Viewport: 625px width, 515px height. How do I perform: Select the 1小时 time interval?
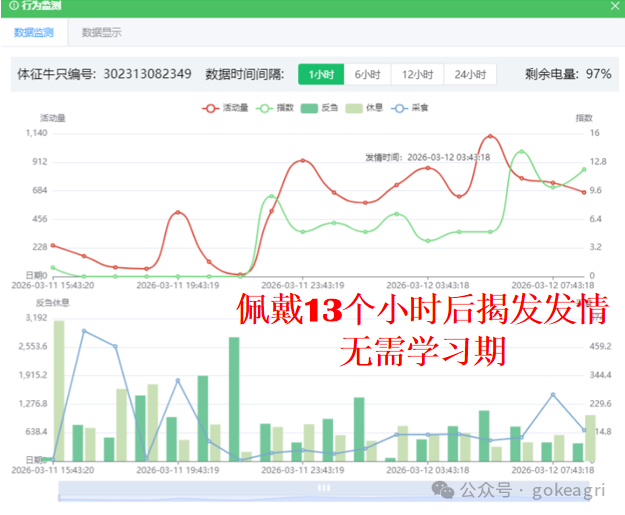click(x=321, y=74)
